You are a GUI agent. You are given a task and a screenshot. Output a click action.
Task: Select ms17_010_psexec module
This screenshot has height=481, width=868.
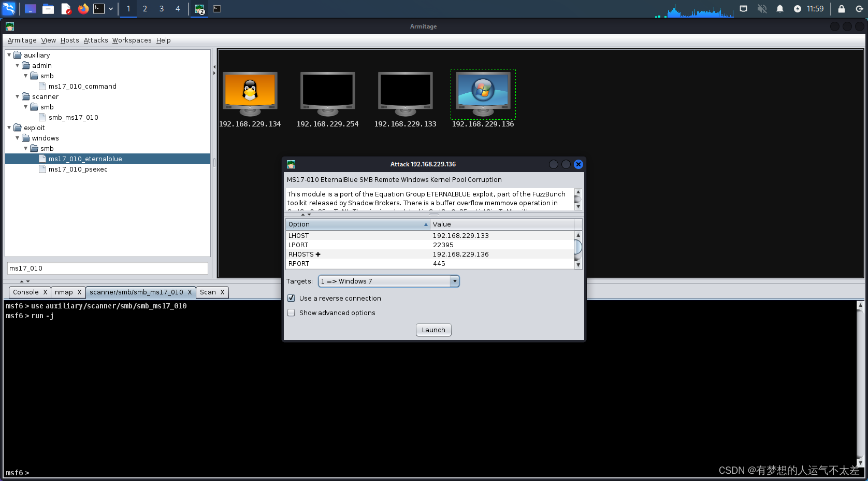click(78, 169)
